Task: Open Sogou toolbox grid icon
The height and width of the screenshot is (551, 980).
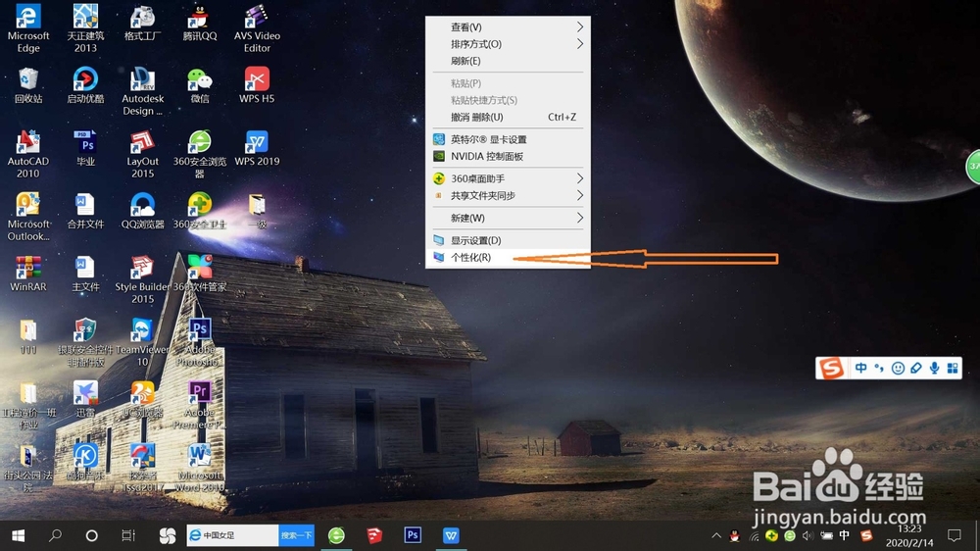Action: pos(953,368)
